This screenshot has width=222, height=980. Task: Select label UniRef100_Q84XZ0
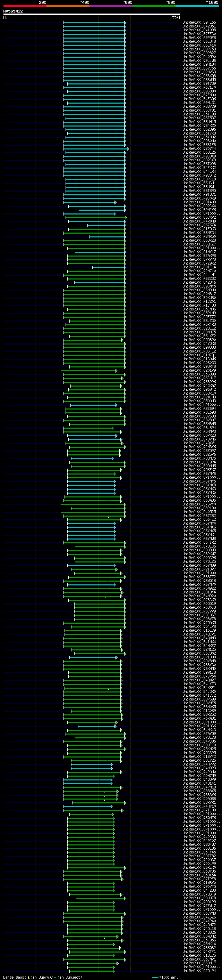point(199,125)
